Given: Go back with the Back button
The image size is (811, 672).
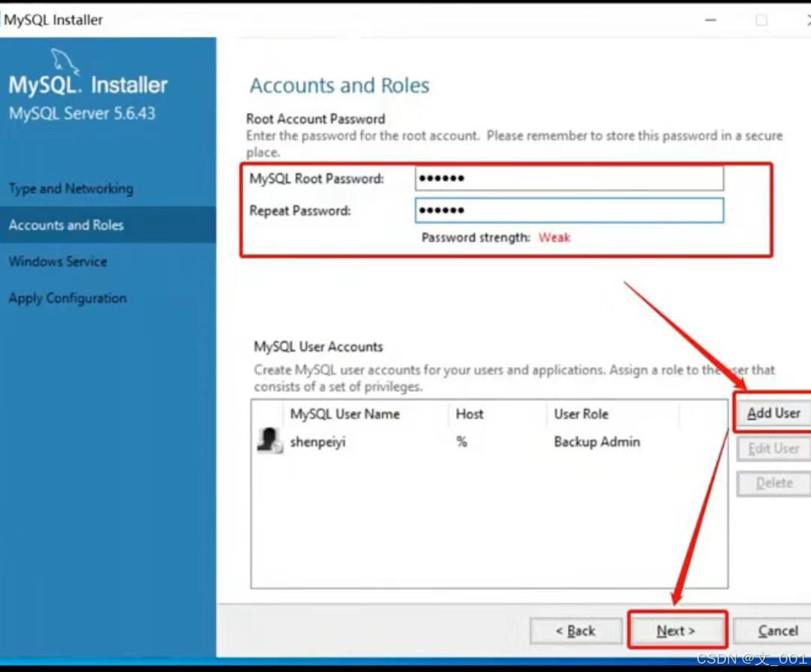Looking at the screenshot, I should (576, 631).
